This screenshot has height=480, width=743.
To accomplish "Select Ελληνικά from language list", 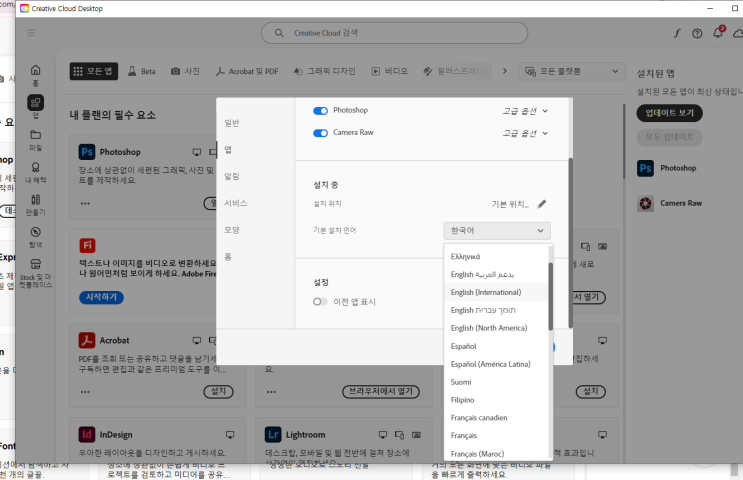I will click(x=496, y=256).
